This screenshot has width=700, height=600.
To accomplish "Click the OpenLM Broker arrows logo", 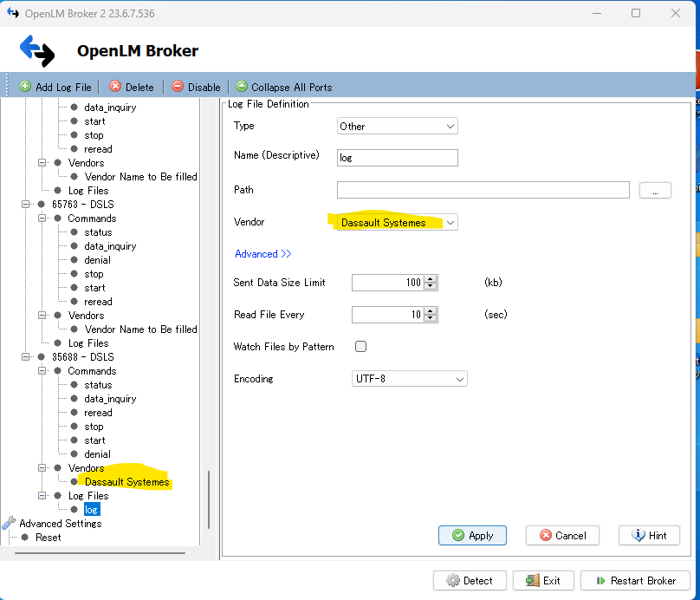I will click(37, 51).
